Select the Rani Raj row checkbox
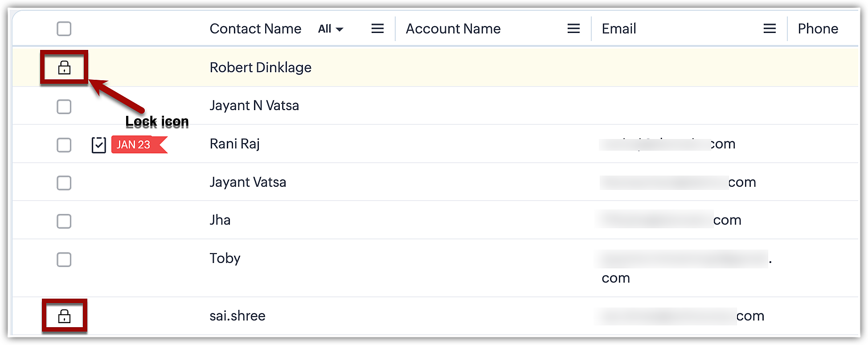The image size is (868, 345). click(x=64, y=145)
